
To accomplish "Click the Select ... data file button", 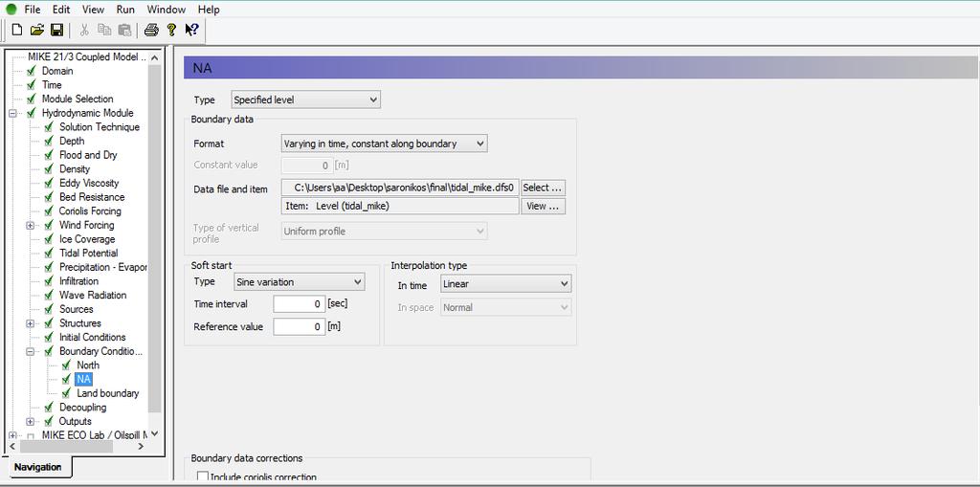I will click(544, 188).
